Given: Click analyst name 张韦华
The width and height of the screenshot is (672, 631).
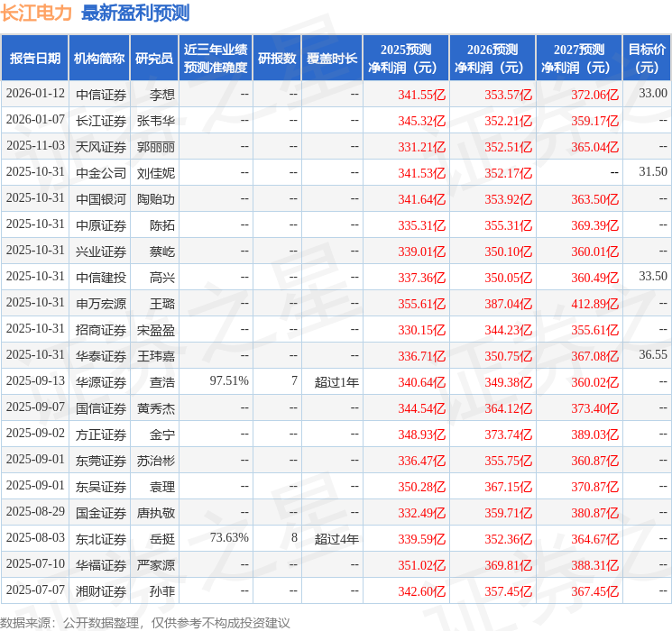Looking at the screenshot, I should pyautogui.click(x=155, y=121).
